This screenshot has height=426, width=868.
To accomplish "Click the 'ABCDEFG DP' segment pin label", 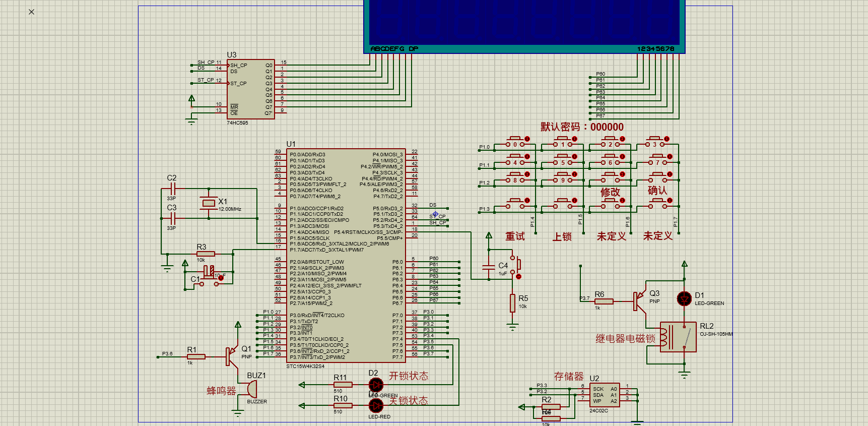I will point(394,49).
